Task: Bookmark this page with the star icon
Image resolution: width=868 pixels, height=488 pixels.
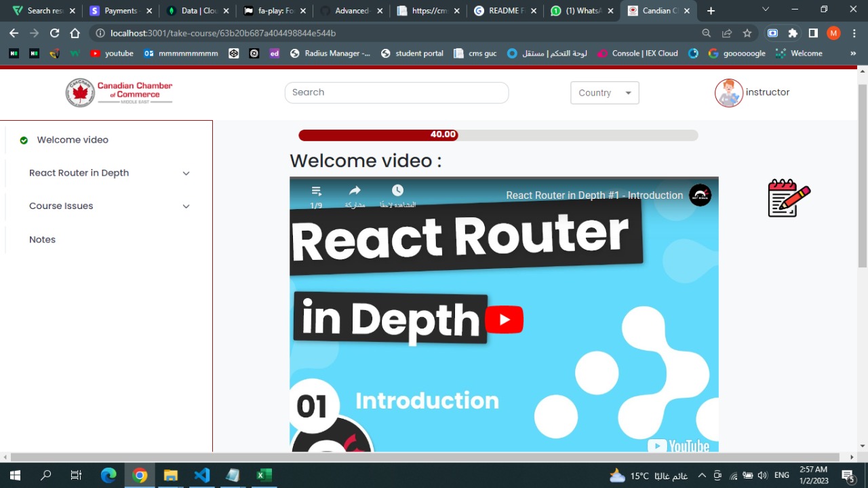Action: coord(747,33)
